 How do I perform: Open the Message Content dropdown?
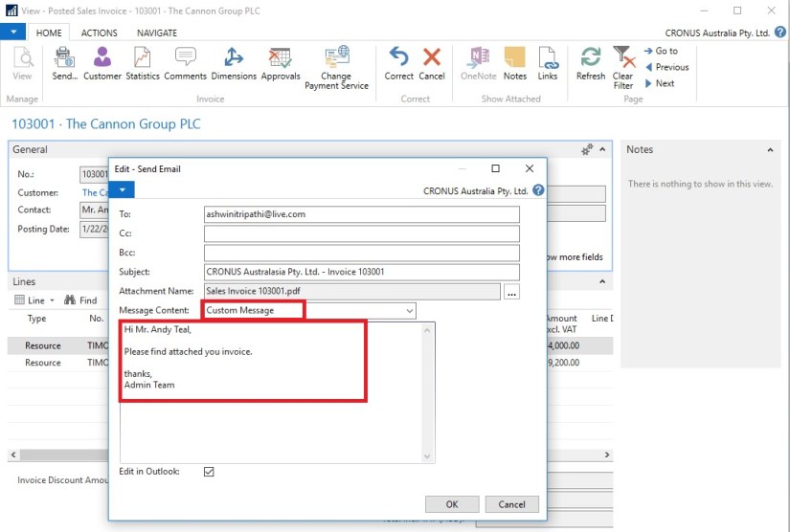(x=410, y=311)
